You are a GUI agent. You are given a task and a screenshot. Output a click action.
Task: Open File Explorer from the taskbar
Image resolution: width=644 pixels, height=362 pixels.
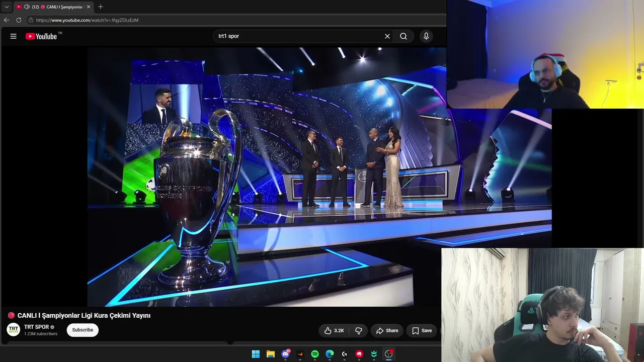tap(271, 354)
